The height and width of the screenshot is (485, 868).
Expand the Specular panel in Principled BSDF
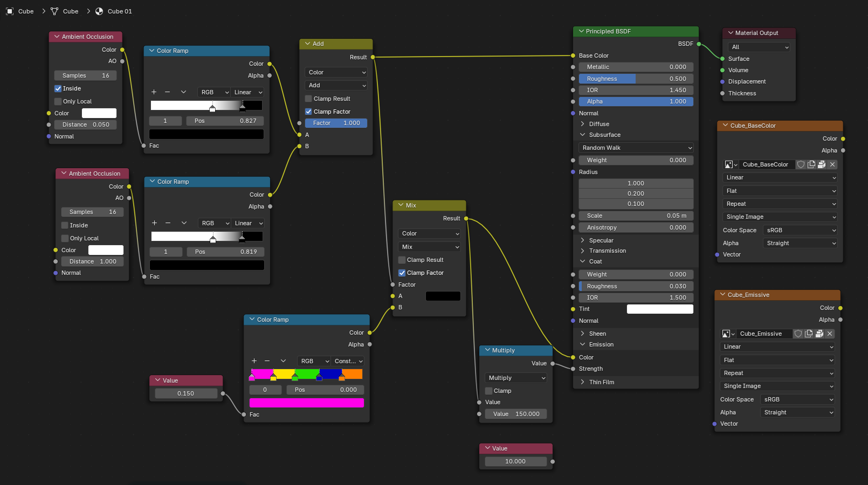582,240
